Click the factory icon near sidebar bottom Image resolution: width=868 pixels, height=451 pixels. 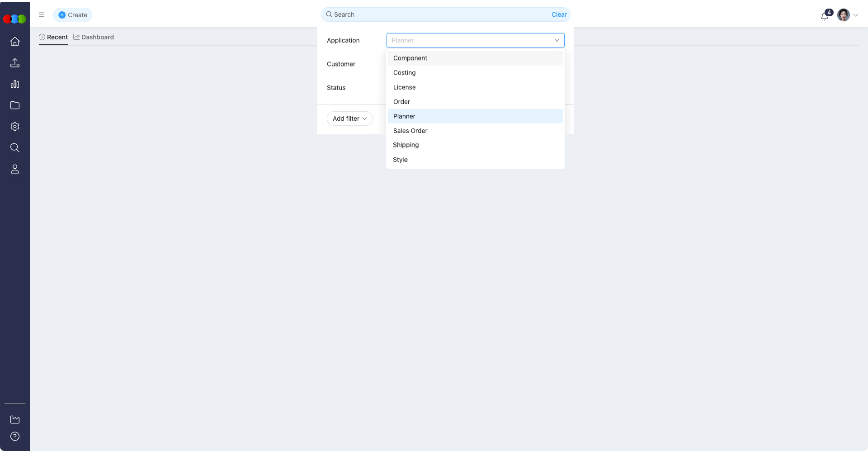tap(15, 420)
